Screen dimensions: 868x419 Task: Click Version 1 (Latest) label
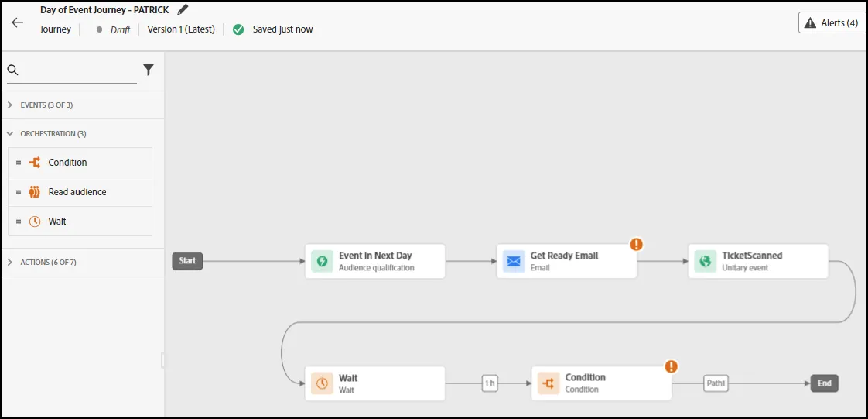click(181, 29)
